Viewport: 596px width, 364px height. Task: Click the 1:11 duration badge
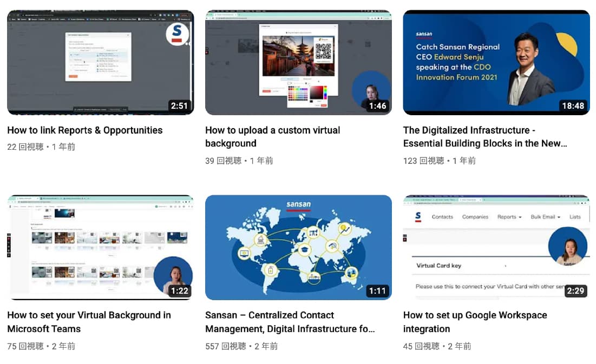377,290
